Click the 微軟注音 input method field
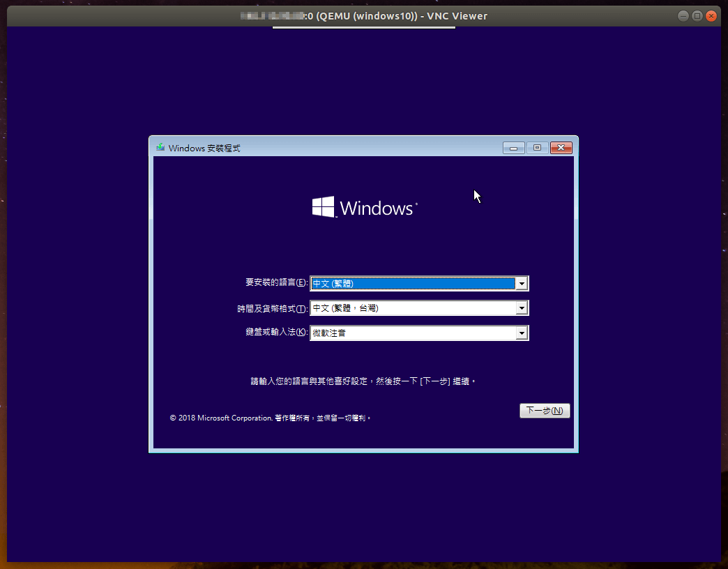The image size is (728, 569). pos(411,333)
